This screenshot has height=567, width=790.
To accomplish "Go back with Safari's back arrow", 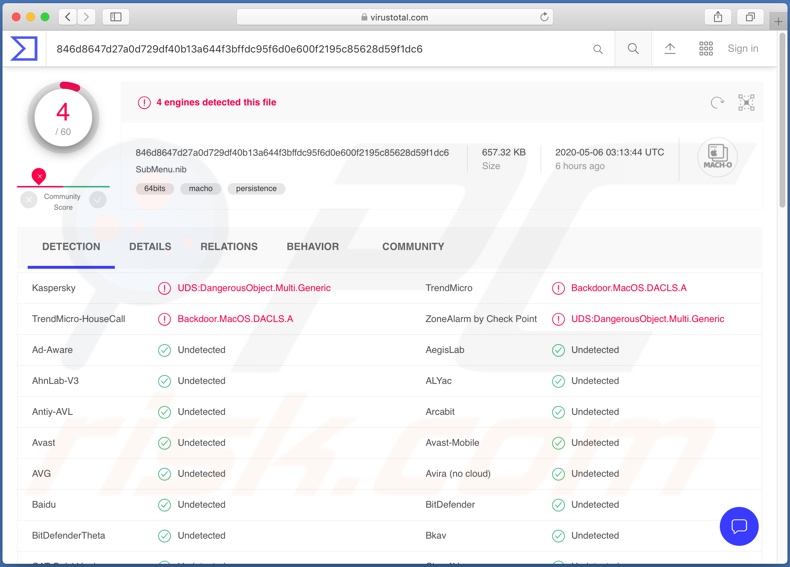I will 68,17.
